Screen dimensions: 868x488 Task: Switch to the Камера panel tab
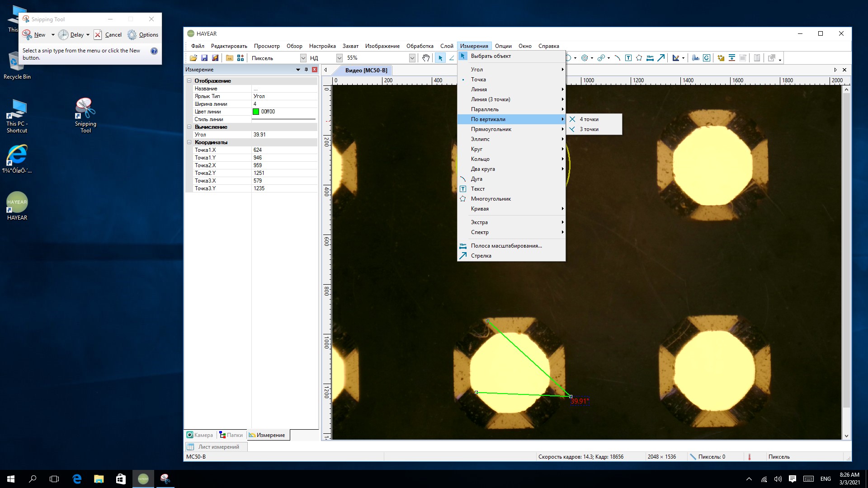click(200, 435)
